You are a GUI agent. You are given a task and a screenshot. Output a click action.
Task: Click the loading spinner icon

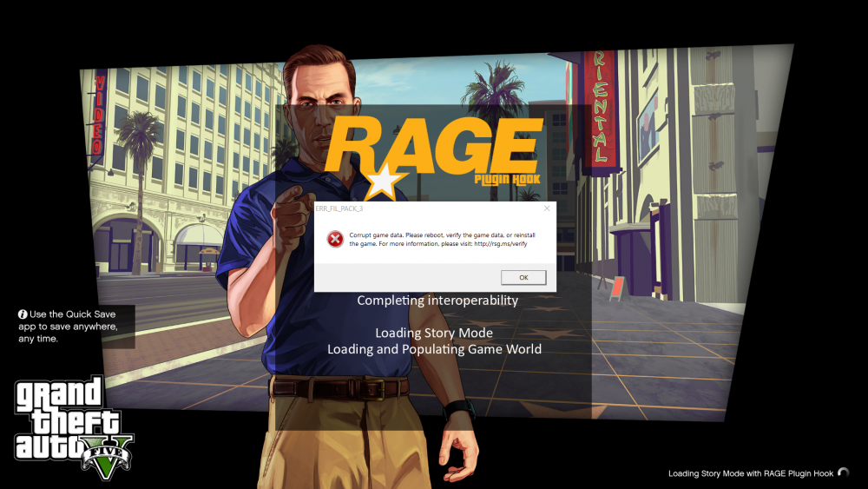pos(843,473)
